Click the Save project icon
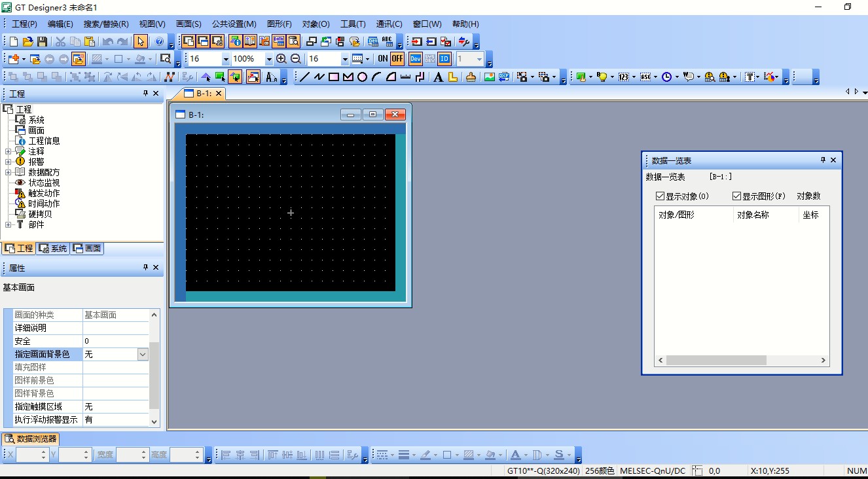Image resolution: width=868 pixels, height=479 pixels. [42, 41]
